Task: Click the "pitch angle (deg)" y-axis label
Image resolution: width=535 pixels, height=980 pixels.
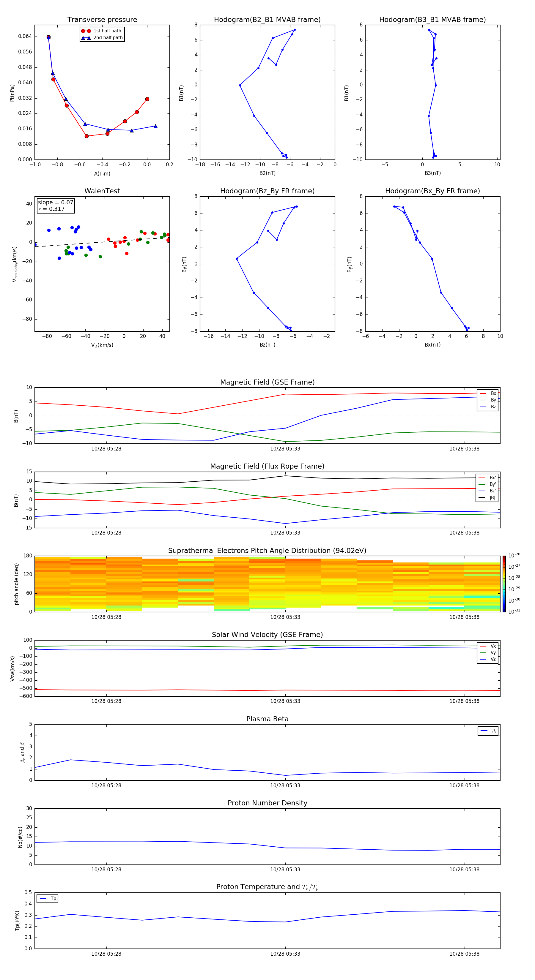Action: pos(16,584)
